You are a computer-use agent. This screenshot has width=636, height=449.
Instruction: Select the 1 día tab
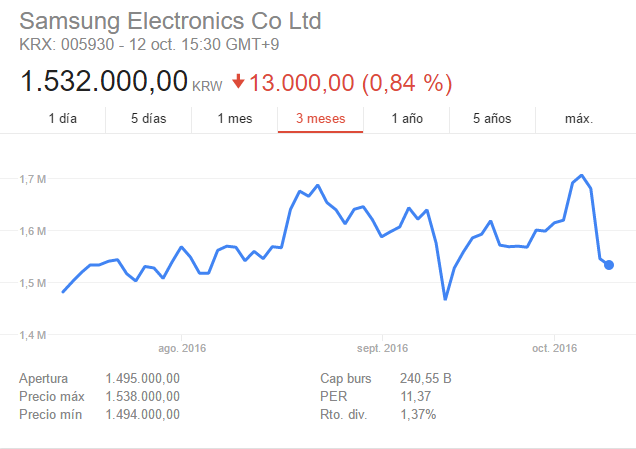[x=62, y=119]
